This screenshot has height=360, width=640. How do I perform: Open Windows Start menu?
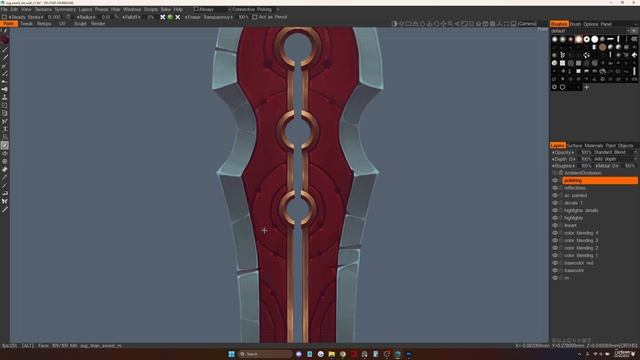pyautogui.click(x=231, y=354)
